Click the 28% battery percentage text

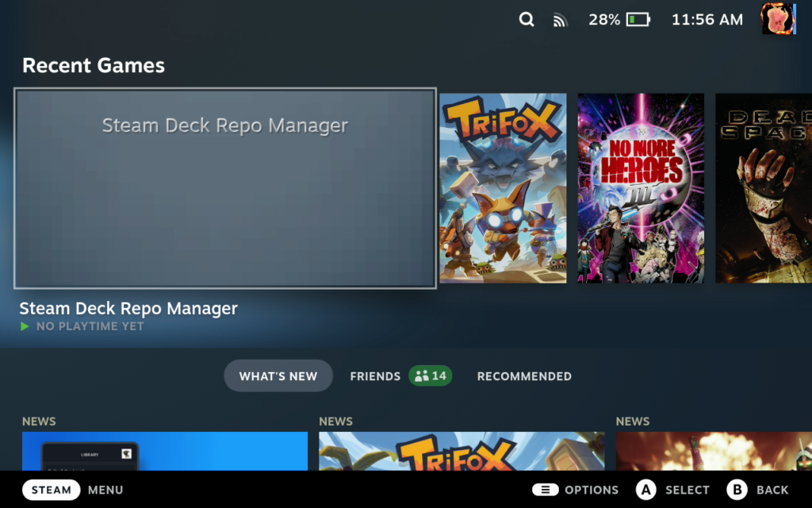coord(603,20)
